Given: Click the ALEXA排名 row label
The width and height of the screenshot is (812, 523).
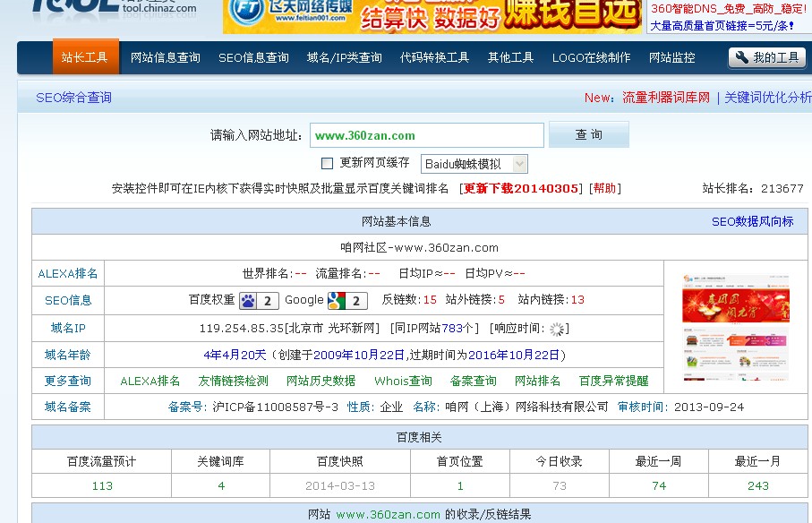Looking at the screenshot, I should click(68, 273).
